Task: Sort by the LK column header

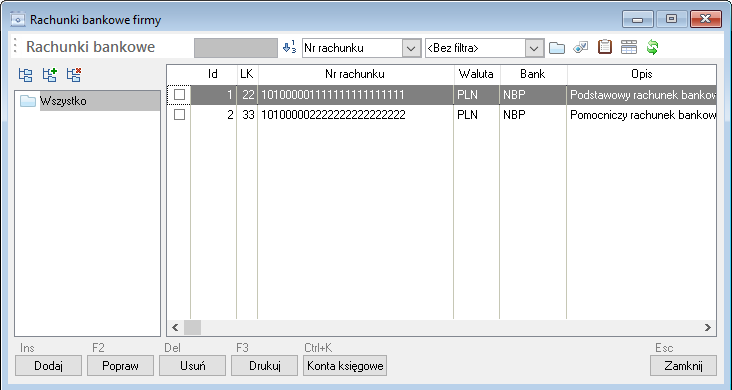Action: coord(247,74)
